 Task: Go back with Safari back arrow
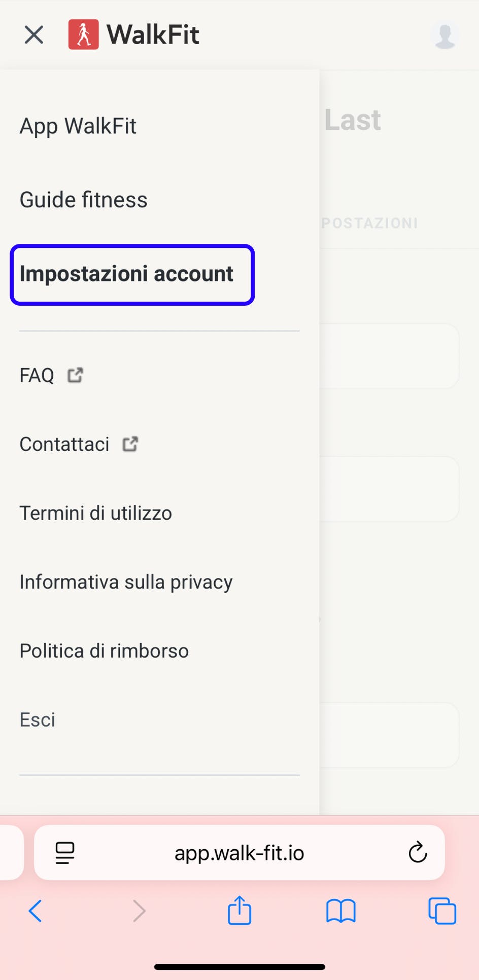(x=36, y=911)
